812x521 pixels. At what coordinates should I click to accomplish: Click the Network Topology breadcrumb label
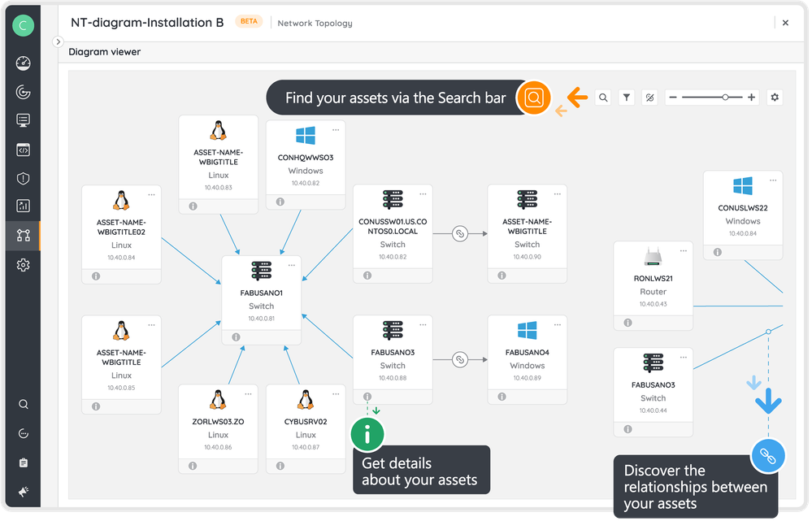click(x=315, y=24)
